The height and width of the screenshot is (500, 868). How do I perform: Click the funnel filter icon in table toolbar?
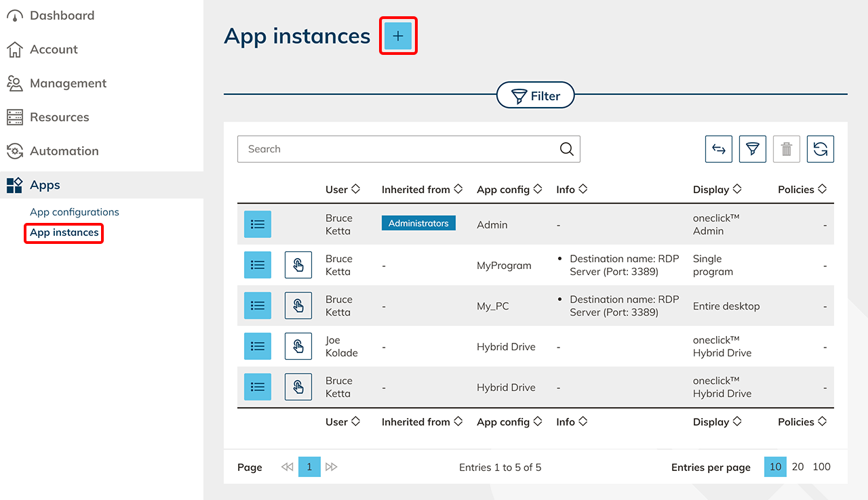coord(752,149)
